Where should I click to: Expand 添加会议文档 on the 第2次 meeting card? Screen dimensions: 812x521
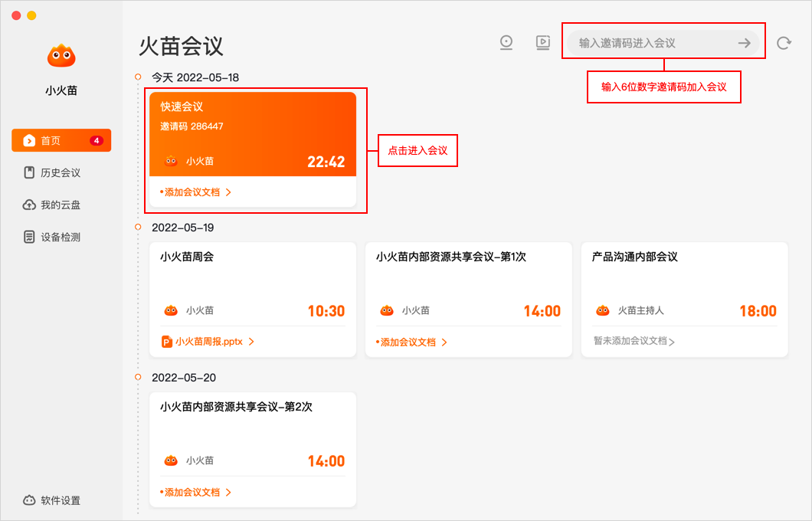pos(195,493)
